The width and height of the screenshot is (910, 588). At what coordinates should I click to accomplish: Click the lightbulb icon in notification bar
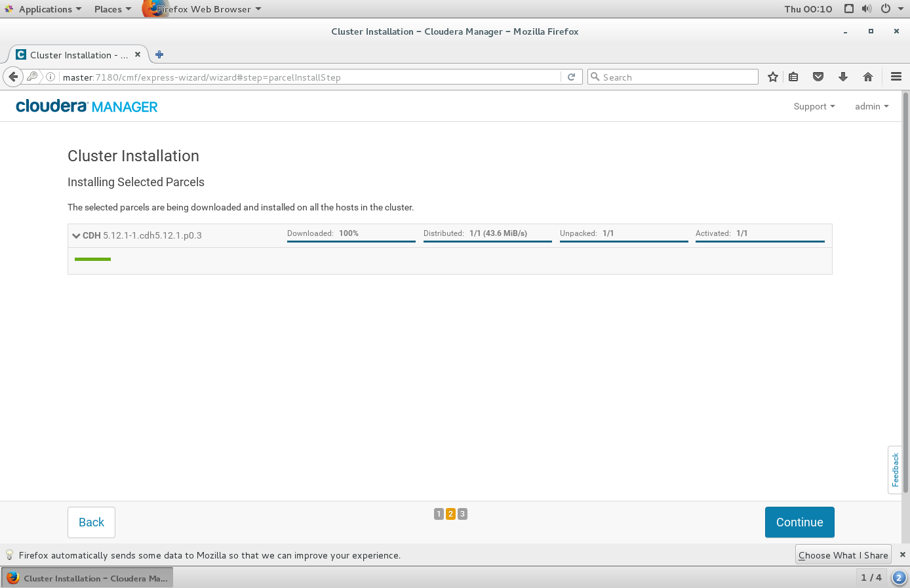(9, 555)
